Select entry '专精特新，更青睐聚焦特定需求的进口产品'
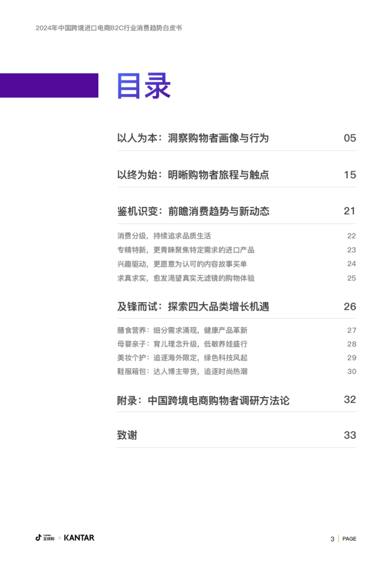This screenshot has width=392, height=566. tap(186, 250)
